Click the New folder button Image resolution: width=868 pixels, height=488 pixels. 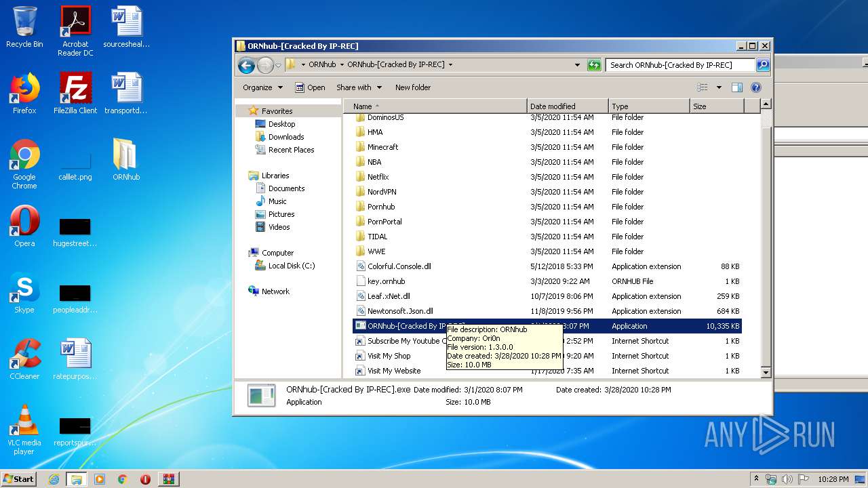[x=413, y=87]
